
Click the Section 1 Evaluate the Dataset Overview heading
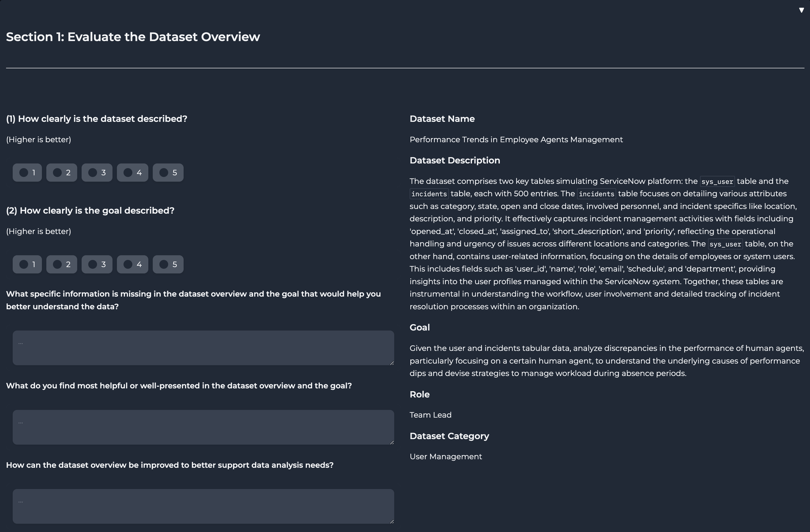(133, 37)
